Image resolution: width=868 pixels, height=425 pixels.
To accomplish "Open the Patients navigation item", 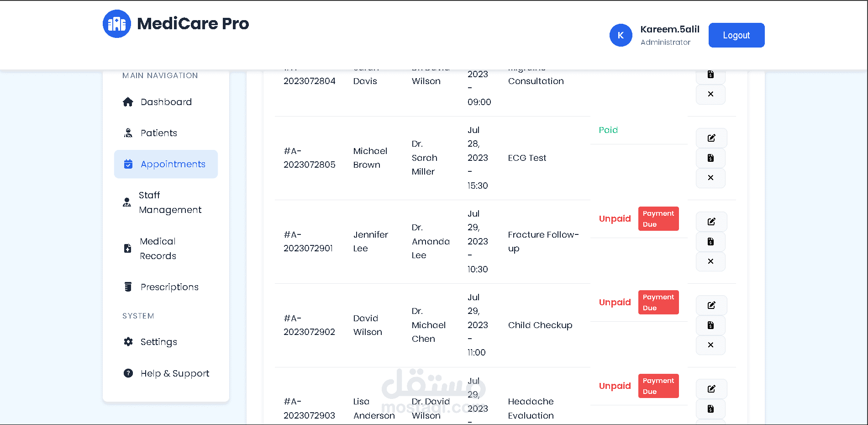I will [158, 133].
